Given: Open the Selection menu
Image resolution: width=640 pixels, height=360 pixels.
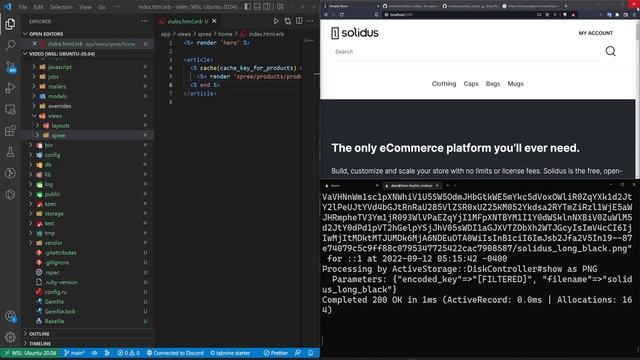Looking at the screenshot, I should [x=61, y=7].
